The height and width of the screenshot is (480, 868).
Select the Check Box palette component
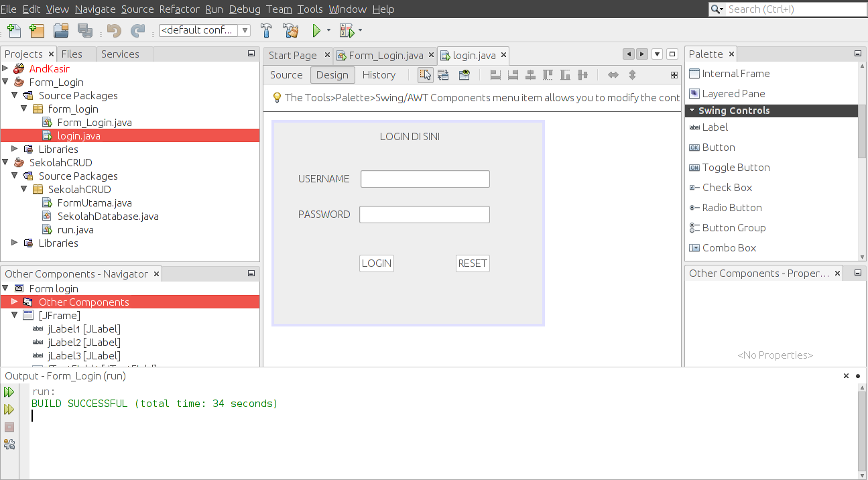click(727, 187)
